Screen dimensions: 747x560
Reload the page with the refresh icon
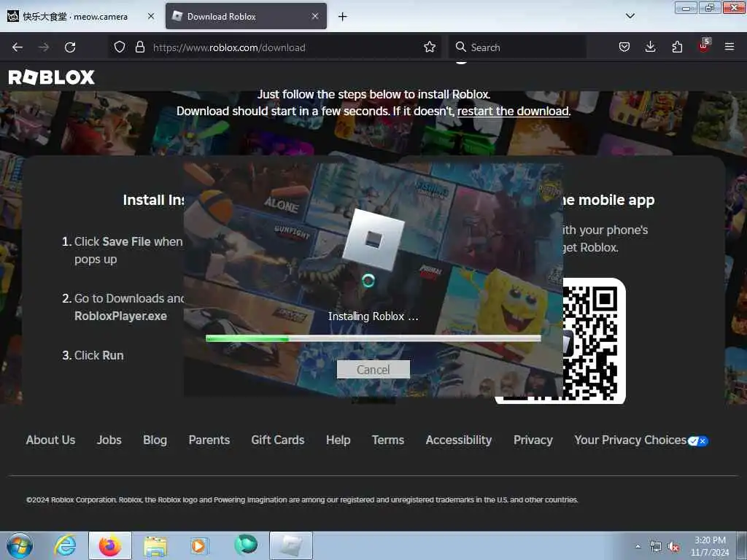70,47
